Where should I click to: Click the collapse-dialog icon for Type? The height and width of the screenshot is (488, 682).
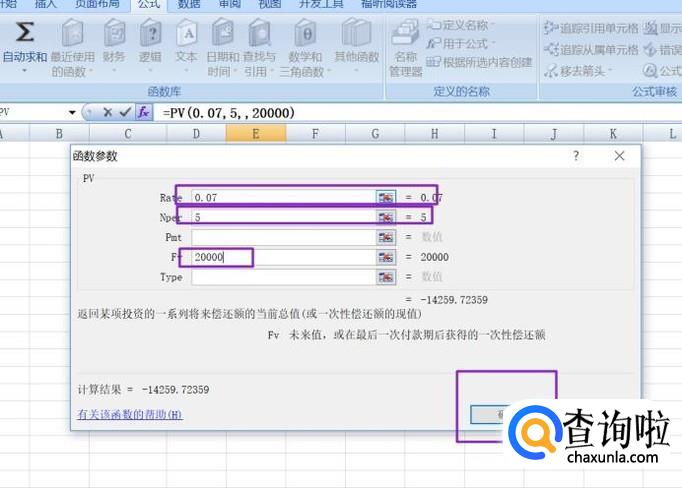386,276
